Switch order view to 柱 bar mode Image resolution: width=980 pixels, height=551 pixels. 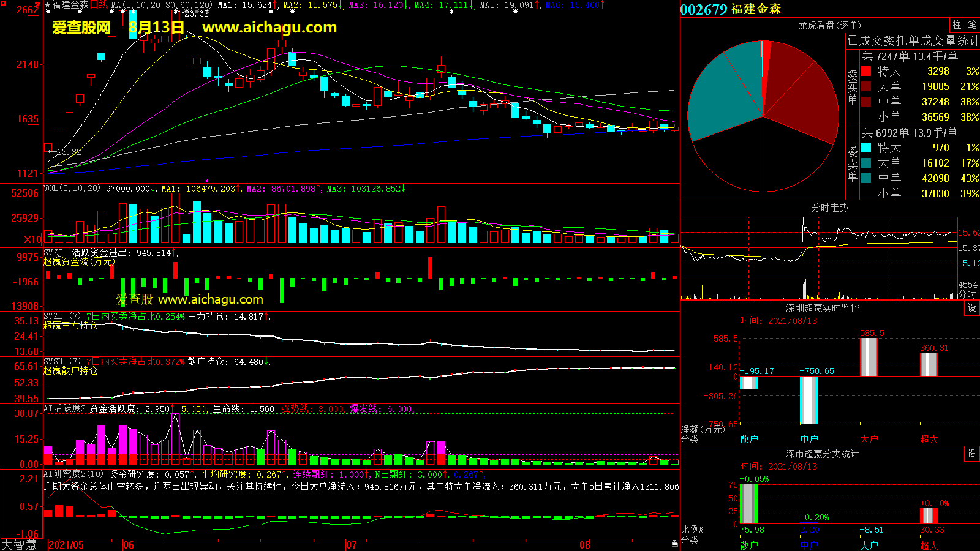click(957, 25)
